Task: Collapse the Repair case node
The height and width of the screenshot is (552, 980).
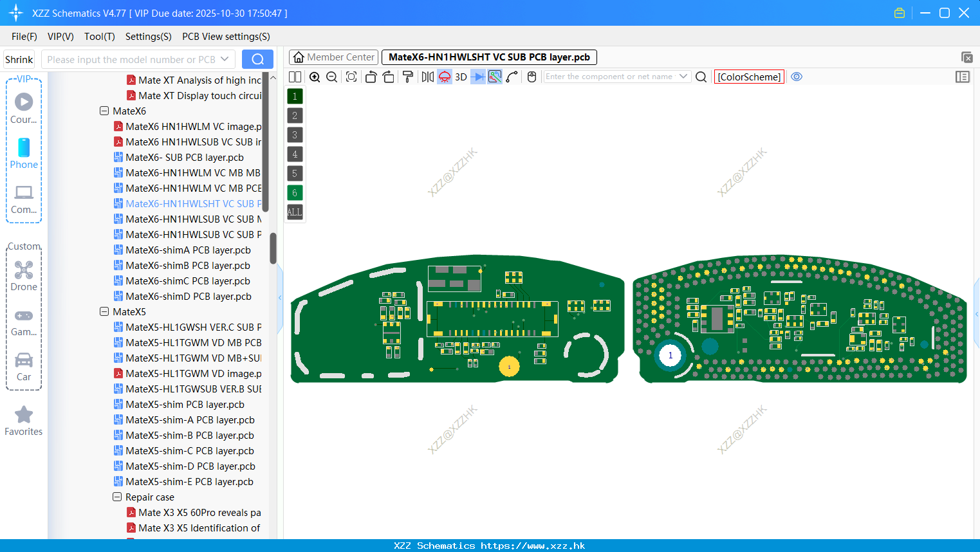Action: 117,497
